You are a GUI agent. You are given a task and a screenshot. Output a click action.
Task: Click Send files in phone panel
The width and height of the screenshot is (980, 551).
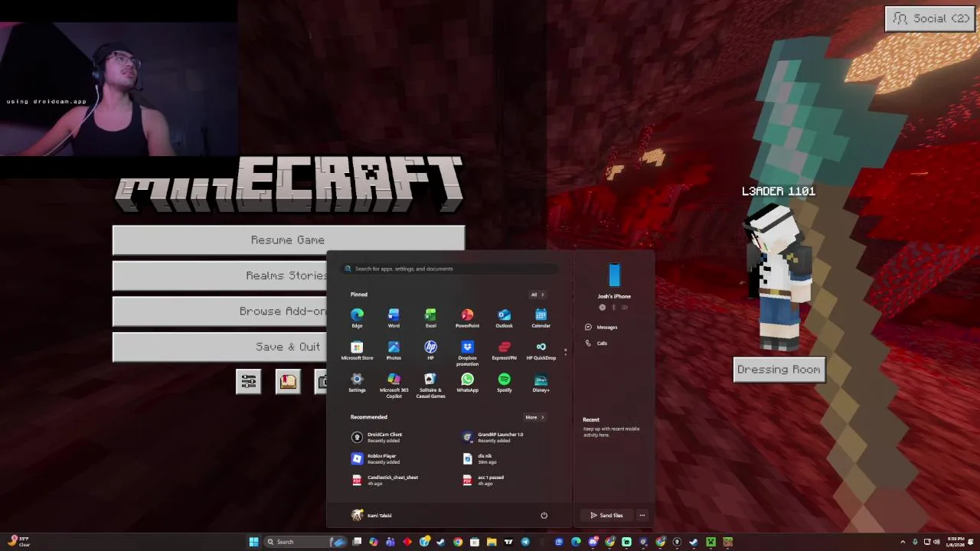pos(606,515)
